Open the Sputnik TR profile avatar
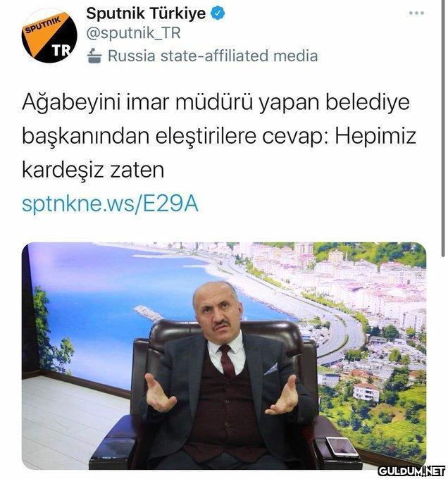Screen dimensions: 448x479 coord(49,36)
